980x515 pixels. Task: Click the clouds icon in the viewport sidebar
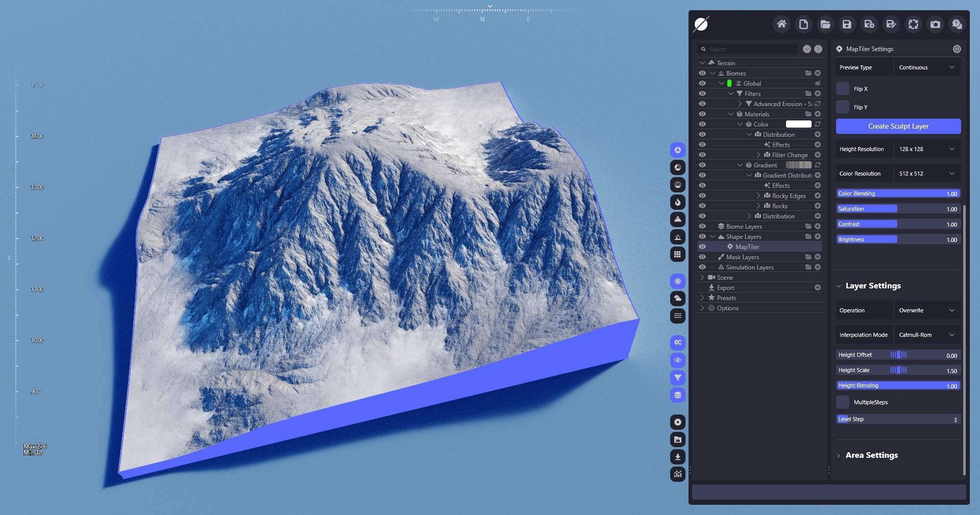(x=677, y=298)
